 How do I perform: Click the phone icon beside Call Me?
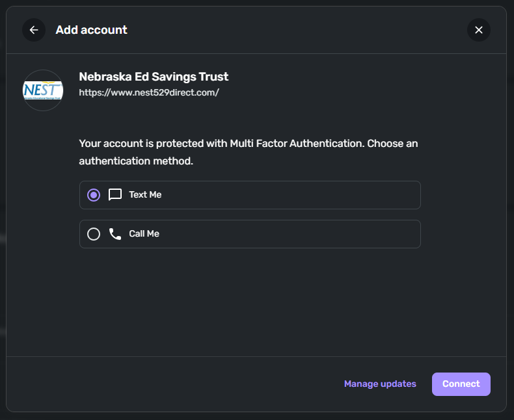tap(115, 234)
